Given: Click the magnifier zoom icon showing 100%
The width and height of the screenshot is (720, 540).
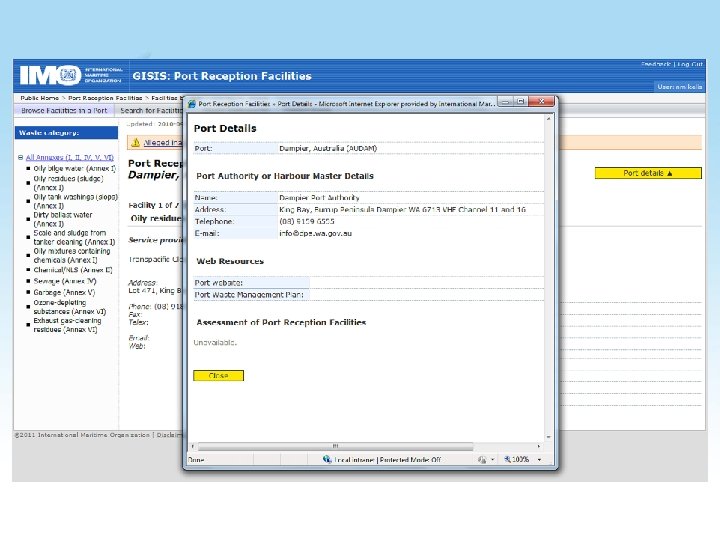Looking at the screenshot, I should click(x=507, y=459).
